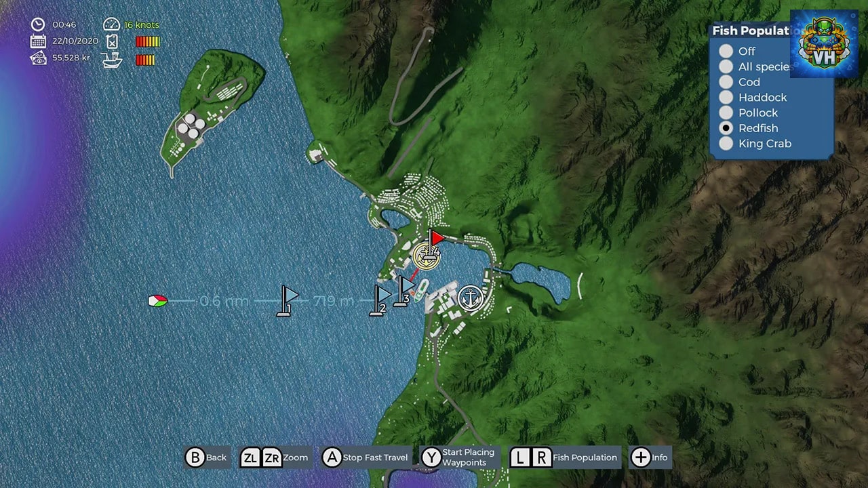Click the 16 knots speed readout
The height and width of the screenshot is (488, 868).
pyautogui.click(x=142, y=25)
